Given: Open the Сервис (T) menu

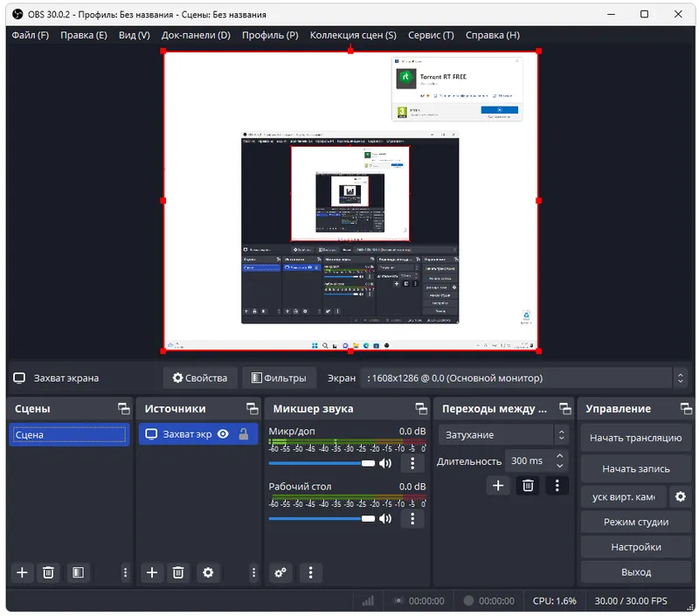Looking at the screenshot, I should pos(431,35).
